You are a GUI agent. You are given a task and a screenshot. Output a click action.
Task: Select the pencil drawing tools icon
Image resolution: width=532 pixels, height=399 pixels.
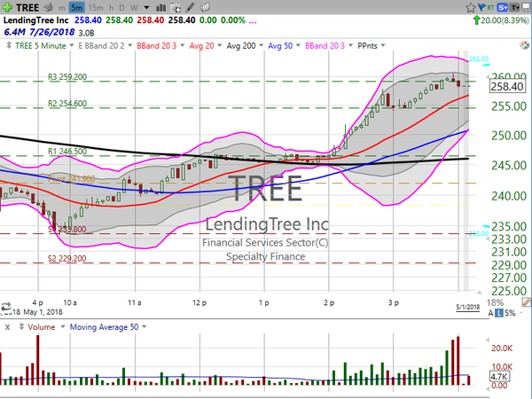[x=191, y=7]
